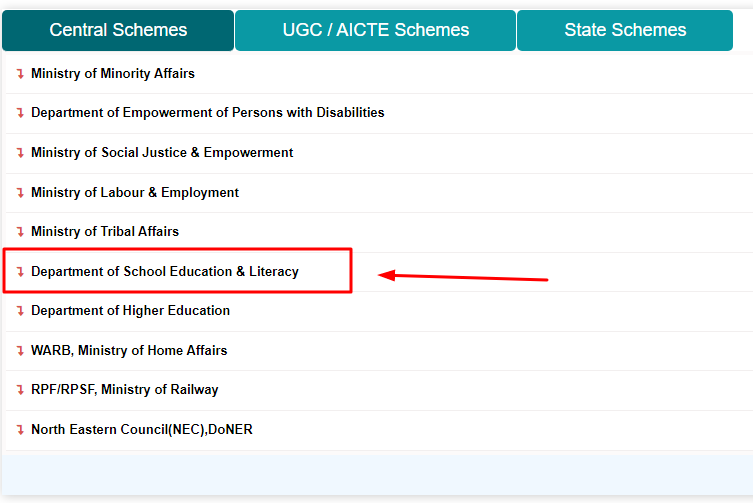Image resolution: width=753 pixels, height=503 pixels.
Task: Open Ministry of Social Justice & Empowerment
Action: click(162, 152)
